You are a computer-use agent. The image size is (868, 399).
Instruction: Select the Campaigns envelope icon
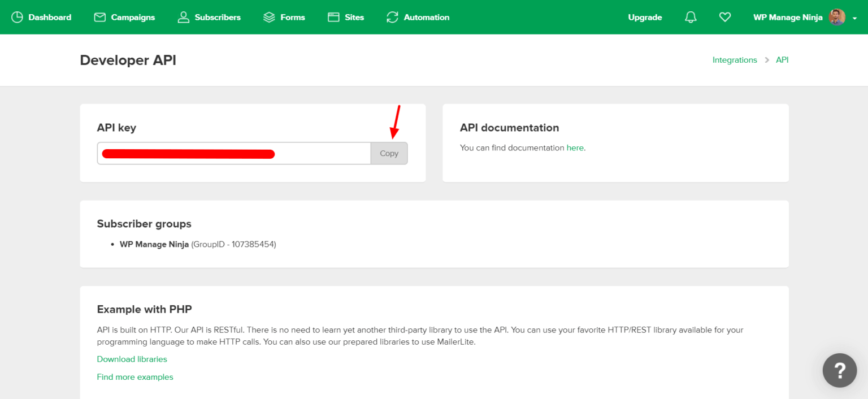click(99, 17)
